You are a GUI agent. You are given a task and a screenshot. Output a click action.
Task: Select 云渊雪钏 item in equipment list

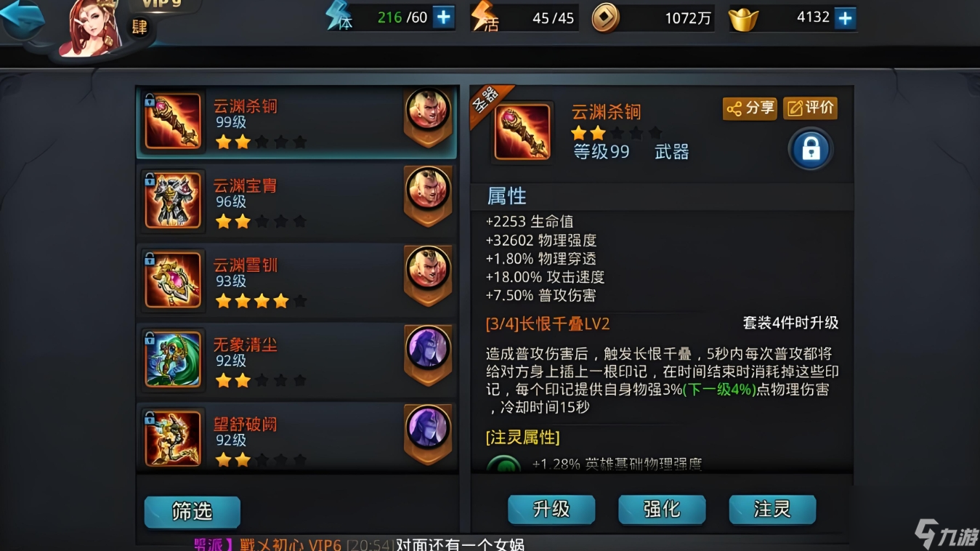(296, 281)
